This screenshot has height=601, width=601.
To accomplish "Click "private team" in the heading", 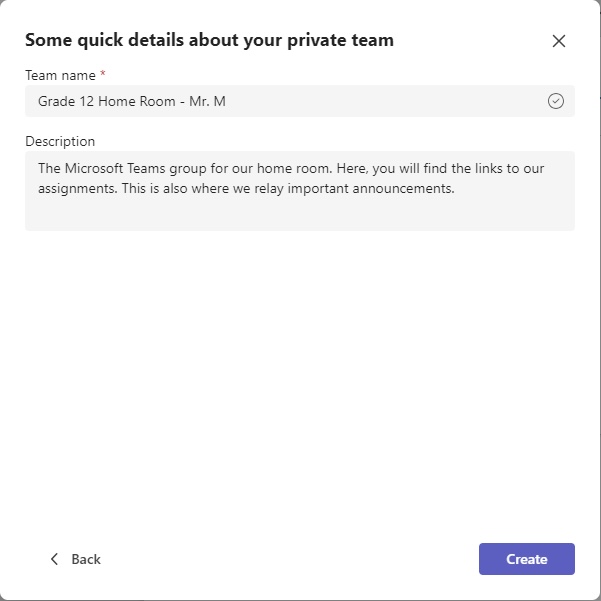I will (x=340, y=40).
